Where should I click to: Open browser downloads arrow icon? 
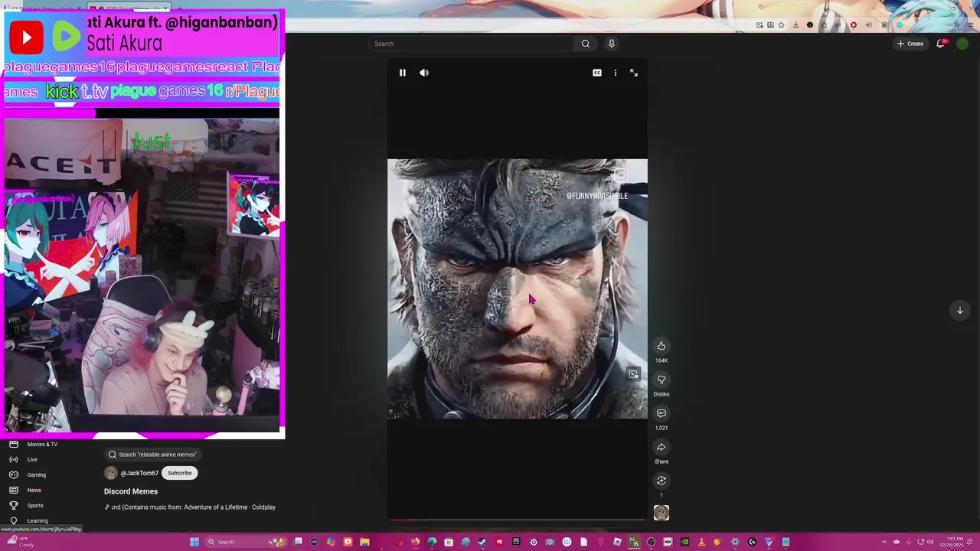[x=795, y=24]
